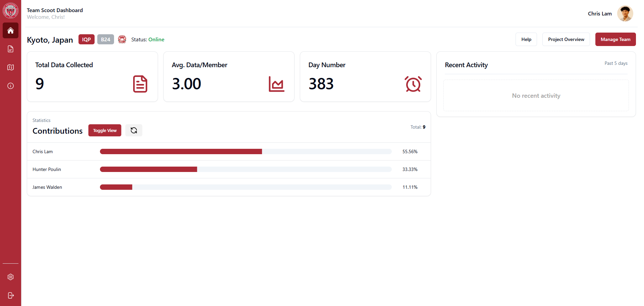
Task: Open the Home page in sidebar
Action: click(10, 31)
